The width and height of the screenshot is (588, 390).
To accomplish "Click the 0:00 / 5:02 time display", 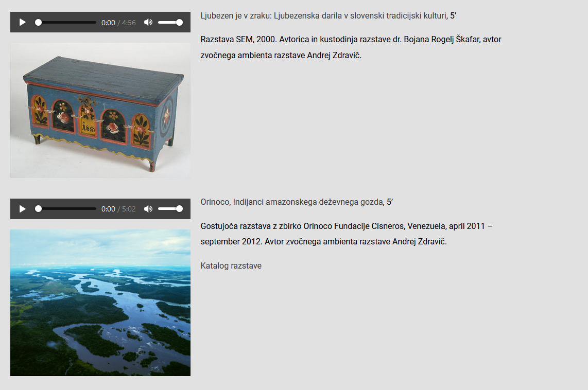I will pyautogui.click(x=118, y=209).
